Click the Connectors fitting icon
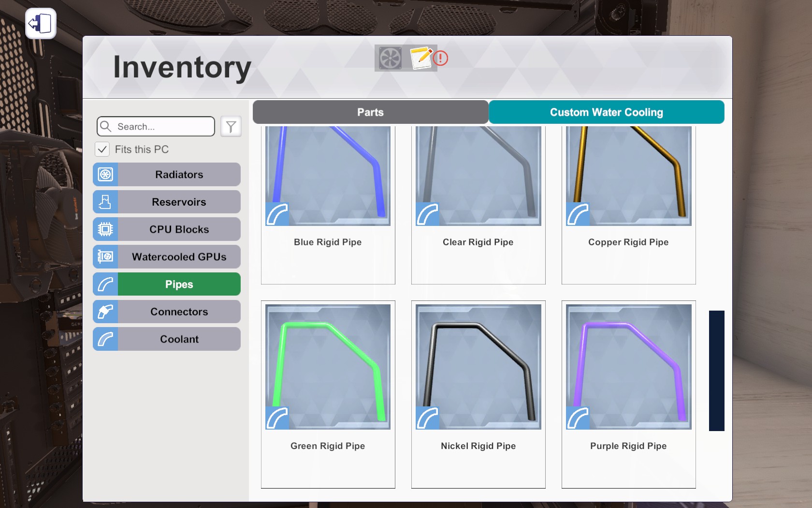Viewport: 812px width, 508px height. tap(105, 312)
